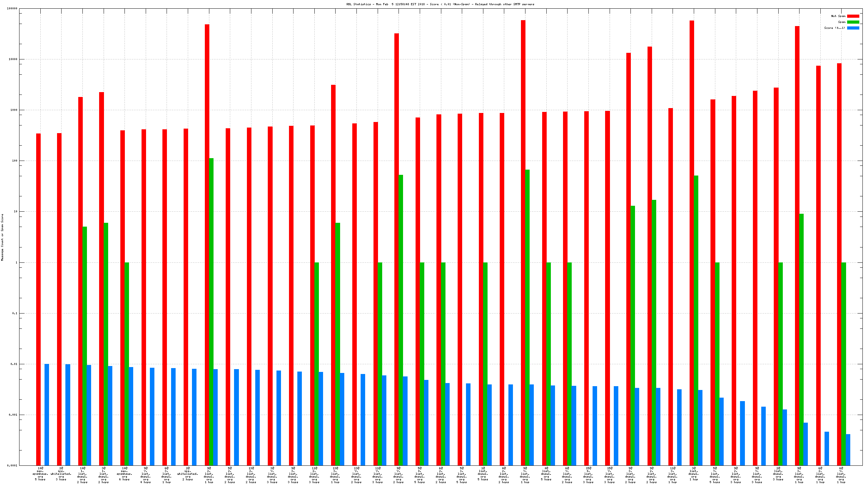The width and height of the screenshot is (868, 488).
Task: Click the ips.whitelisted.org 3 hops label
Action: pyautogui.click(x=61, y=474)
